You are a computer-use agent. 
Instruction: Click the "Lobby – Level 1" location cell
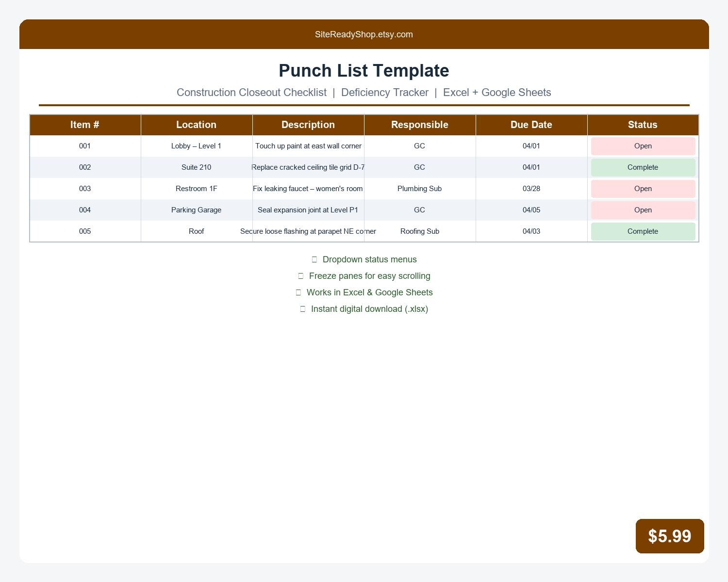[x=197, y=146]
